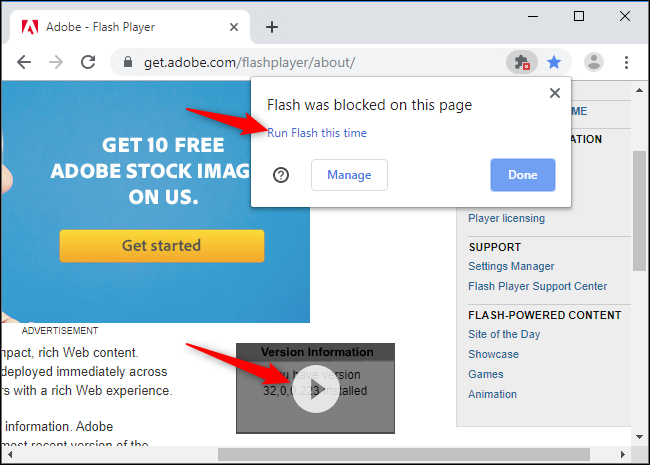Open the blocked plugin puzzle-piece icon
The height and width of the screenshot is (465, 650).
522,63
